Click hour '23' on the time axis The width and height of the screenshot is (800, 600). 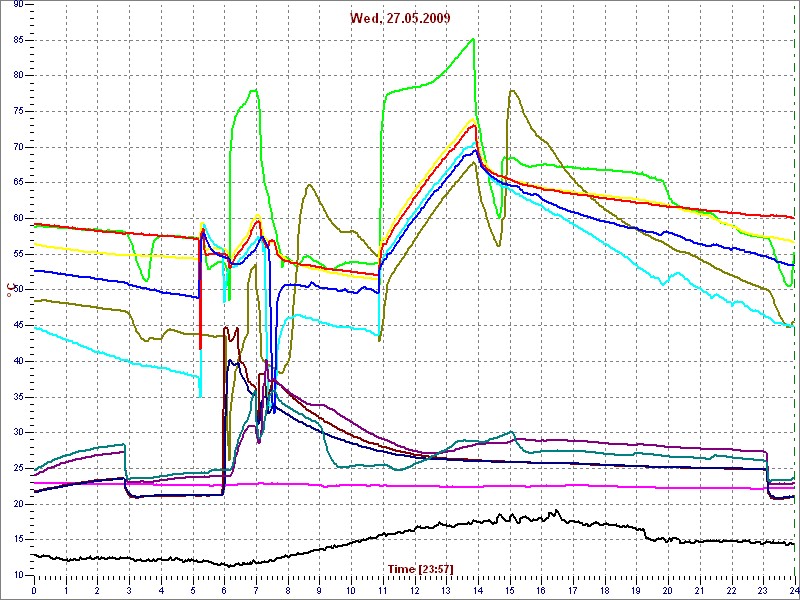click(763, 590)
